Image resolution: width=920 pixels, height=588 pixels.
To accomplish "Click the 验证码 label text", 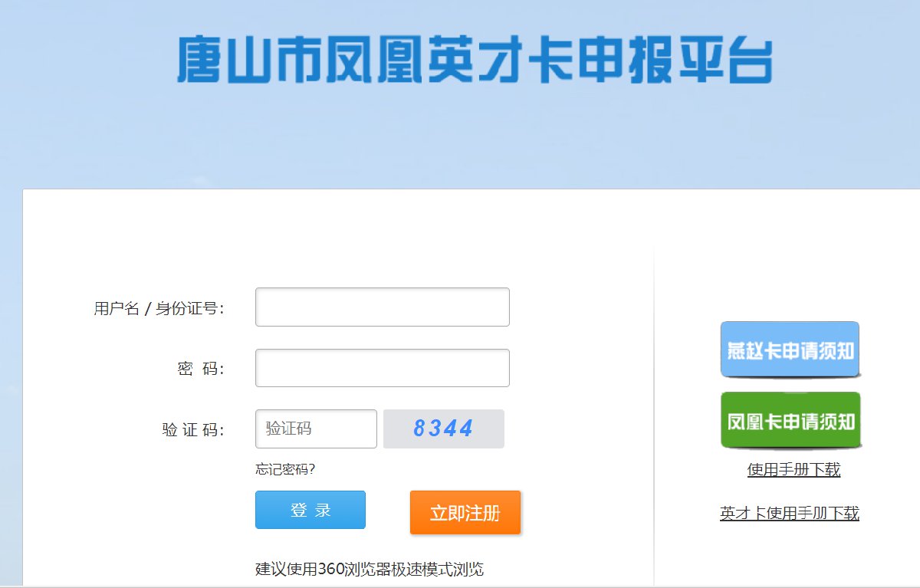I will click(x=193, y=429).
